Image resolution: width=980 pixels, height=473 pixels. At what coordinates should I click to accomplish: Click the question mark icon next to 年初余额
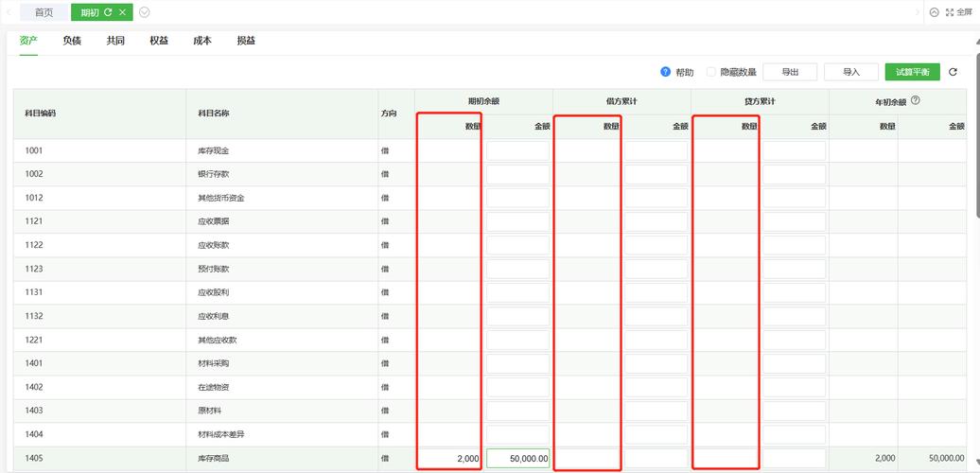915,100
